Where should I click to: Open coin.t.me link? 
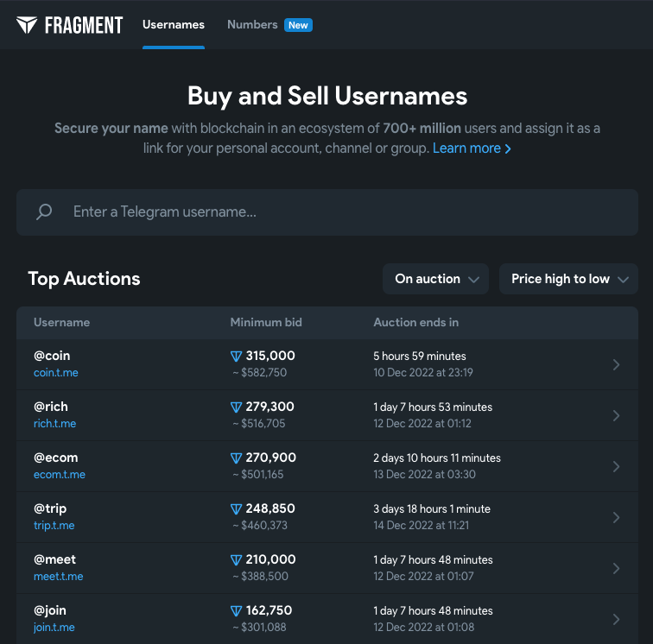pos(56,373)
